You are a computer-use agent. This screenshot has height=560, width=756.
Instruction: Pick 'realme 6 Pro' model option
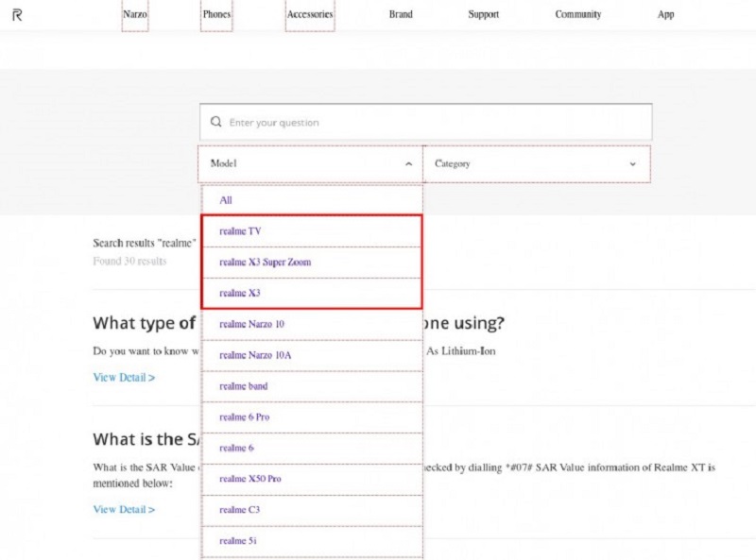[312, 416]
